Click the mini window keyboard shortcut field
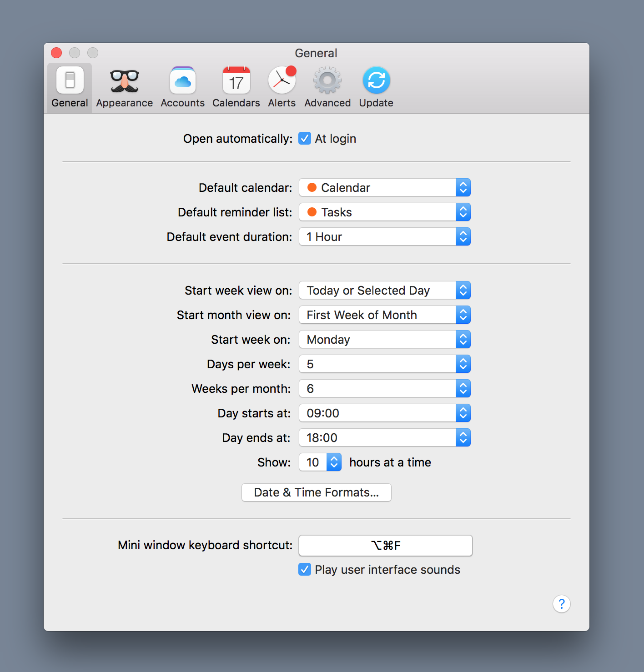The height and width of the screenshot is (672, 644). (x=385, y=546)
